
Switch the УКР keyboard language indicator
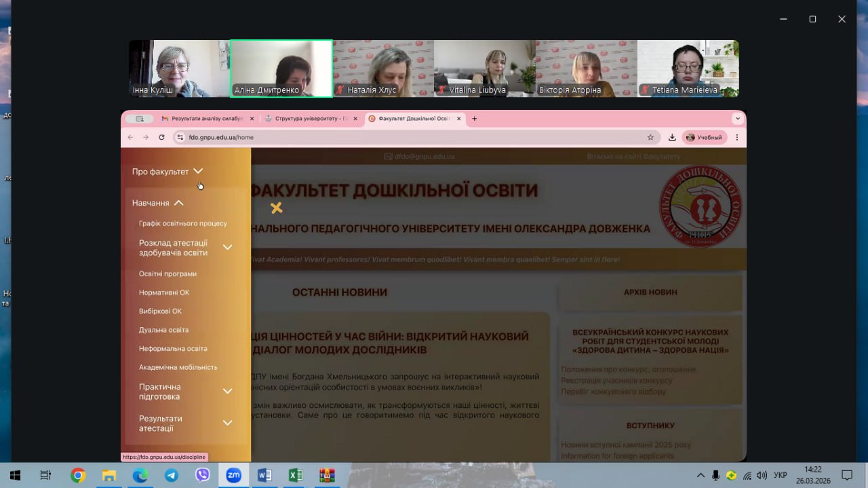(781, 476)
